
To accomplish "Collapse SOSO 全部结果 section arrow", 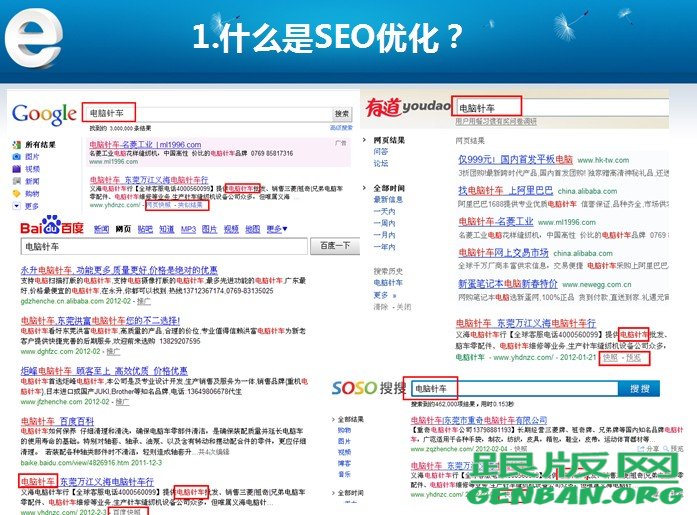I will 333,419.
